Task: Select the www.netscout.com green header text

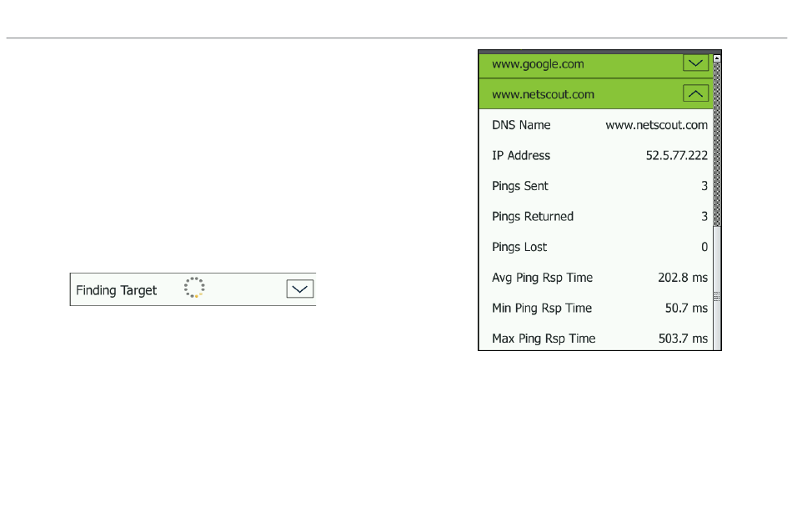Action: (543, 94)
